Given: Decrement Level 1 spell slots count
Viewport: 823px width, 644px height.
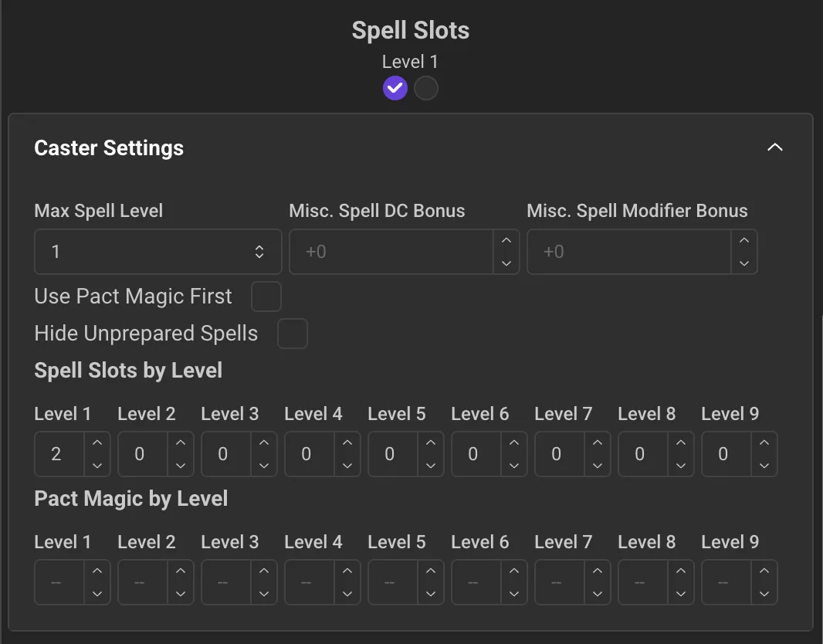Looking at the screenshot, I should click(97, 465).
